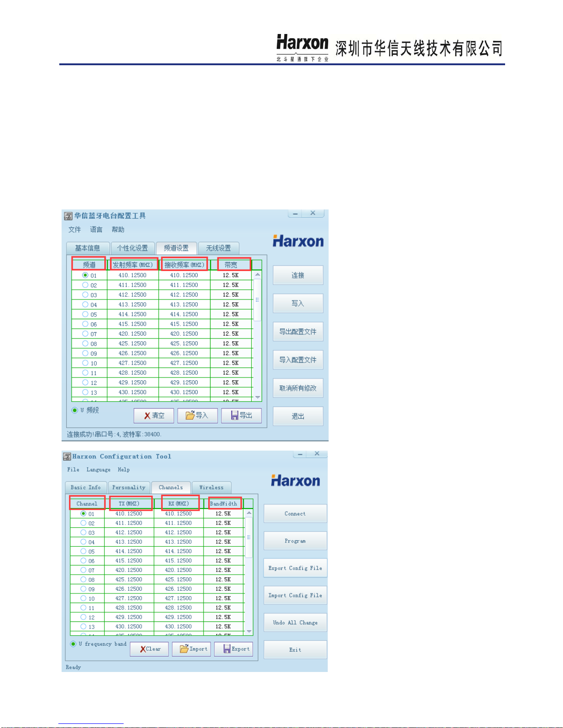The height and width of the screenshot is (728, 563).
Task: Switch to the 个性化设置 tab
Action: (x=132, y=248)
